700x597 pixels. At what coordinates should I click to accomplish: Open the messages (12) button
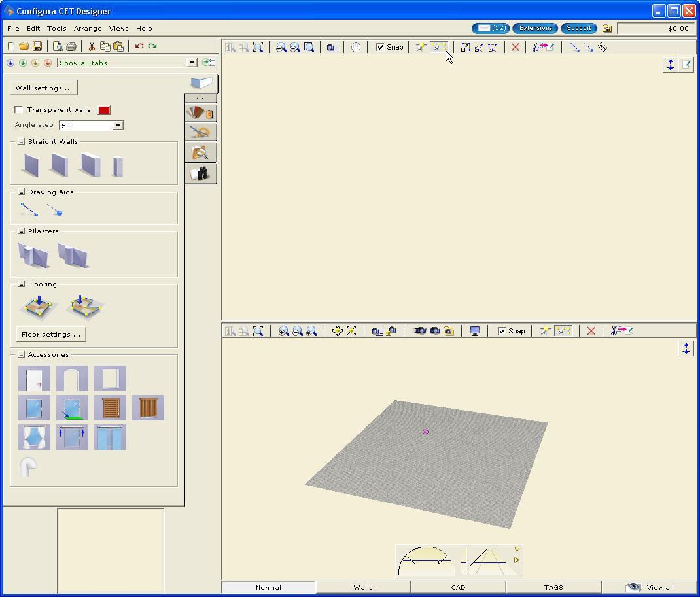click(491, 28)
